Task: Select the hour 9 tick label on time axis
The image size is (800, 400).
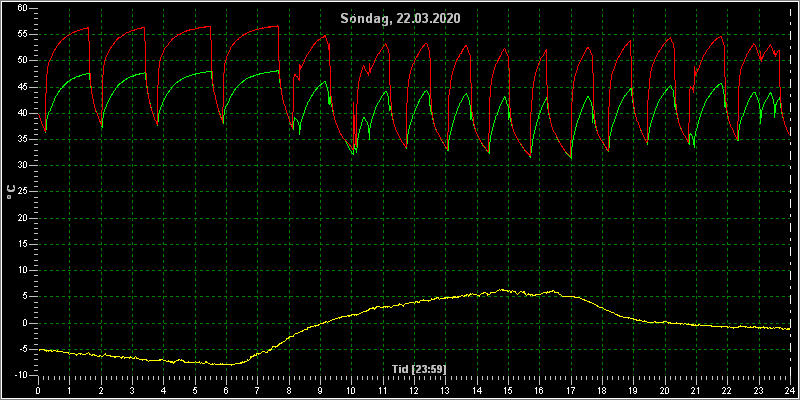Action: pyautogui.click(x=319, y=391)
